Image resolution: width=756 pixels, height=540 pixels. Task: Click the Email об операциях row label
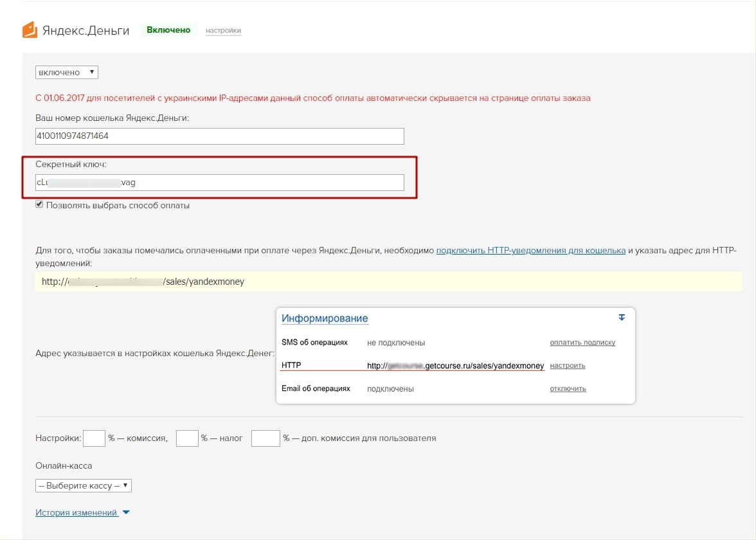pos(316,388)
